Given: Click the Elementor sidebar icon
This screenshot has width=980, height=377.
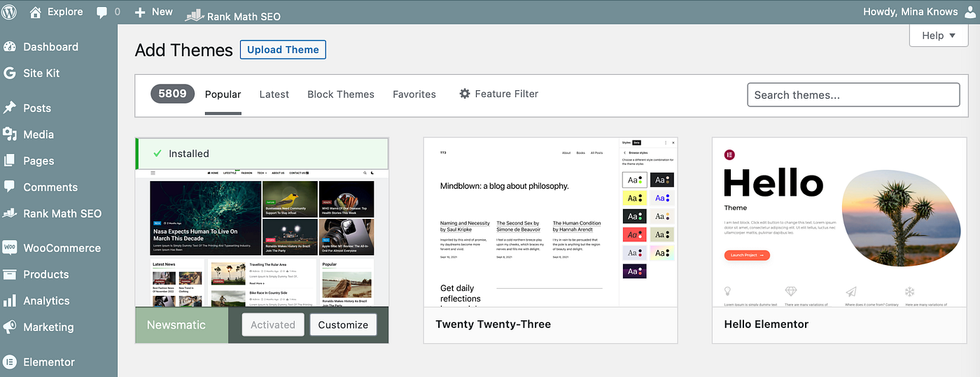Looking at the screenshot, I should [10, 362].
